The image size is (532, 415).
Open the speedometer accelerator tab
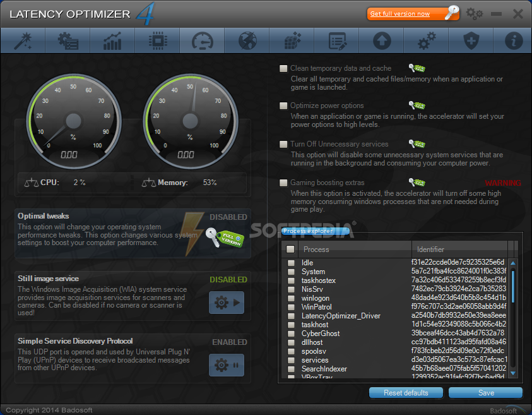click(202, 41)
